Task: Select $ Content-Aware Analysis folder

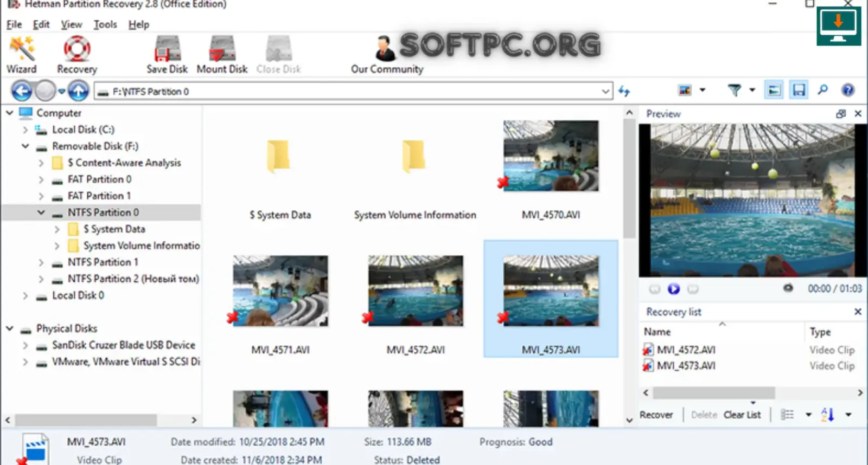Action: (x=124, y=163)
